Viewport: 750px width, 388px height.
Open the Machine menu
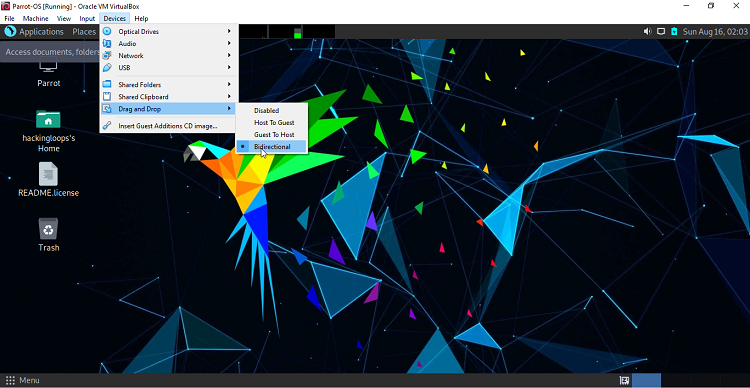[x=36, y=19]
